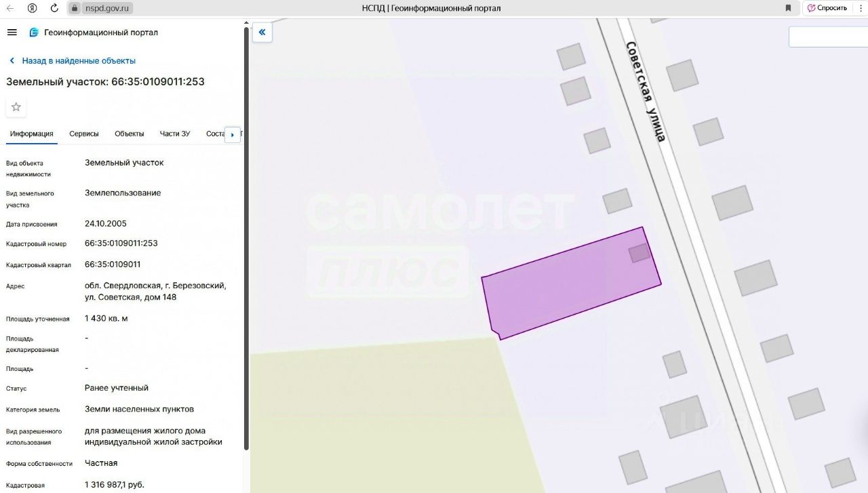Reload the page with refresh icon
Screen dimensions: 868x493
pos(54,8)
